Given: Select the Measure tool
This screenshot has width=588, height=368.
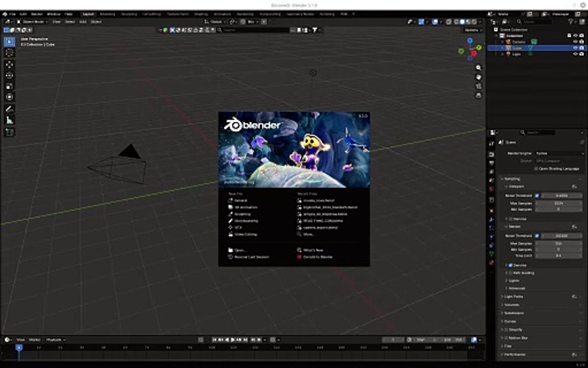Looking at the screenshot, I should click(x=9, y=121).
